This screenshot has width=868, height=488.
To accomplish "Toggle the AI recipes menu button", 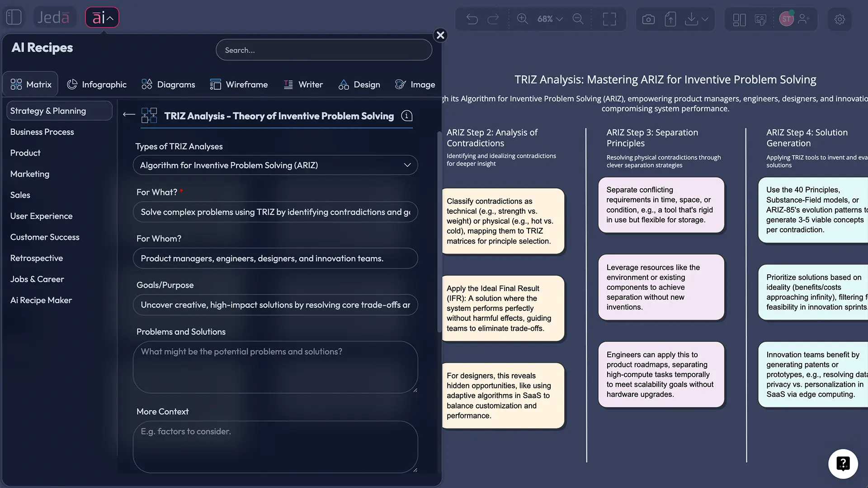I will click(102, 18).
